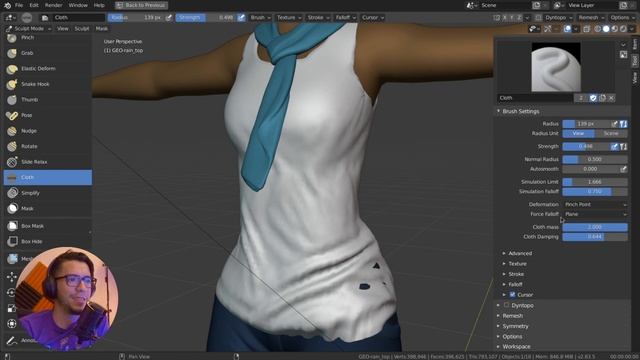The width and height of the screenshot is (640, 360).
Task: Open the Cursor dropdown in header
Action: tap(373, 18)
